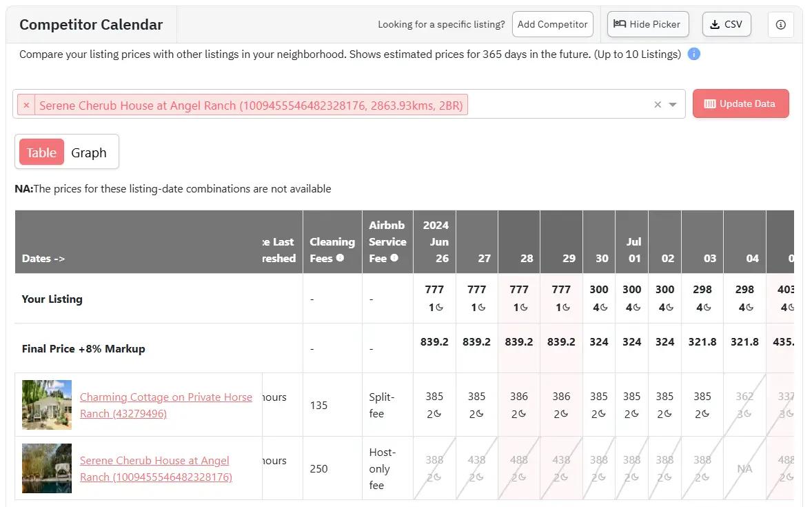This screenshot has width=812, height=507.
Task: Click the competitor listing picker field
Action: [349, 104]
